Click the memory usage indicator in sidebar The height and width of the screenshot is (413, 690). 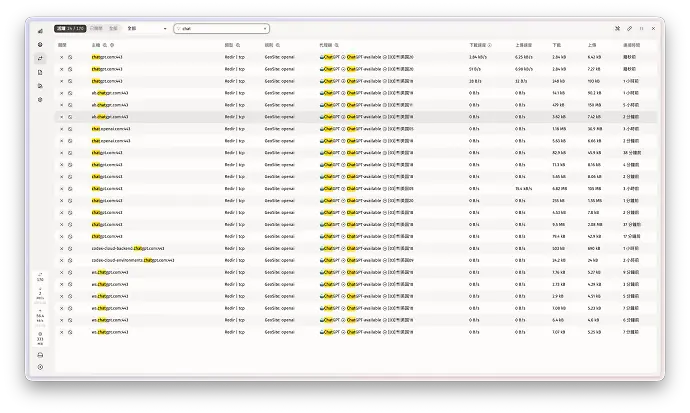40,339
